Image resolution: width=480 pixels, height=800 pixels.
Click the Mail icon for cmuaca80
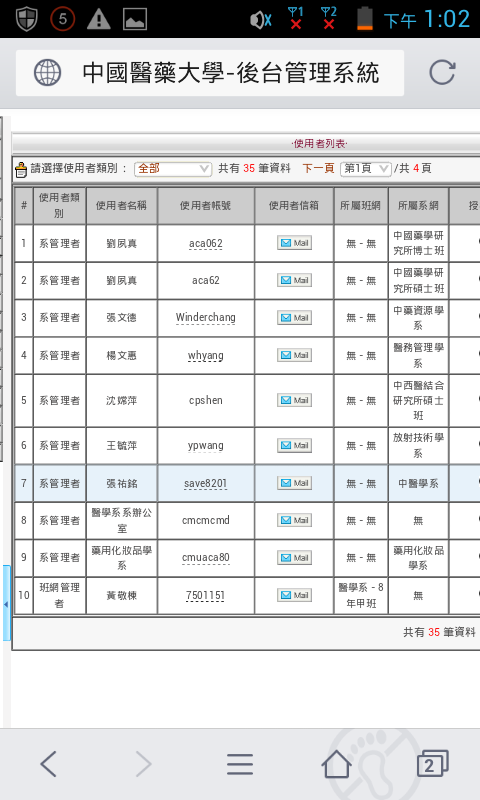294,558
